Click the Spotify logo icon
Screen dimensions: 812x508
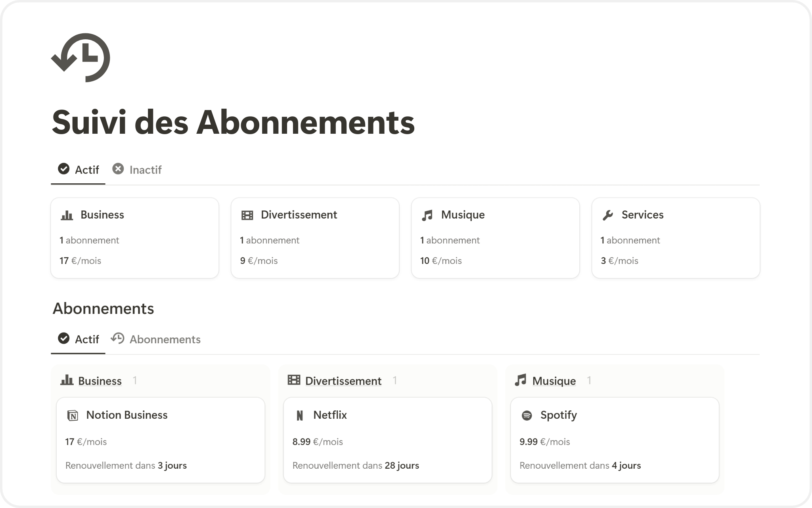click(527, 416)
